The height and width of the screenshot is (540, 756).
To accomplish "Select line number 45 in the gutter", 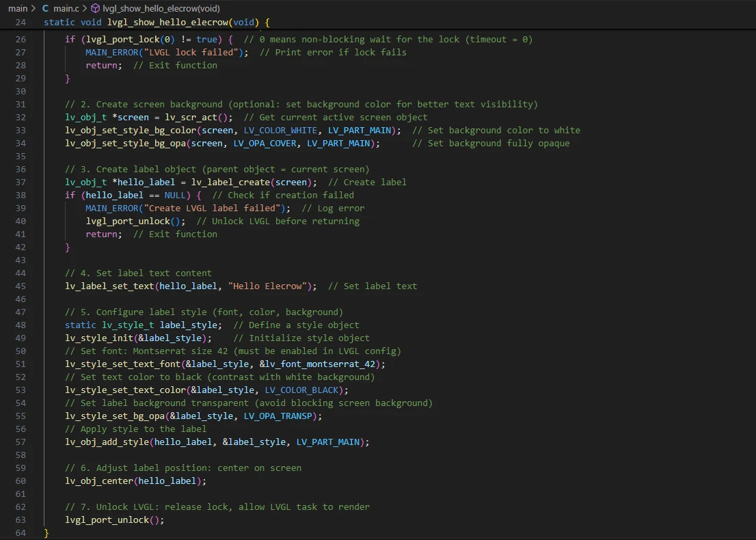I will pyautogui.click(x=21, y=286).
